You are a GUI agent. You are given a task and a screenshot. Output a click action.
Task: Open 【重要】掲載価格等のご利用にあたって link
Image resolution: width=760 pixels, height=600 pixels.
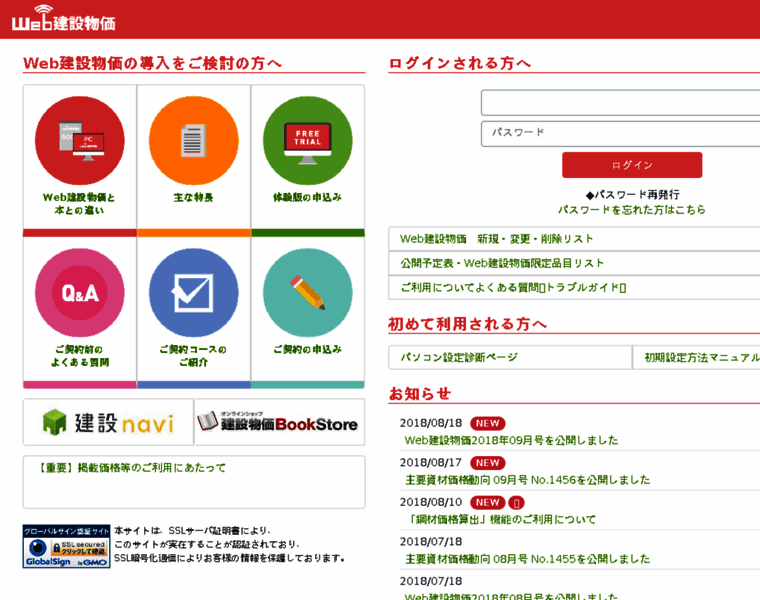(x=131, y=468)
